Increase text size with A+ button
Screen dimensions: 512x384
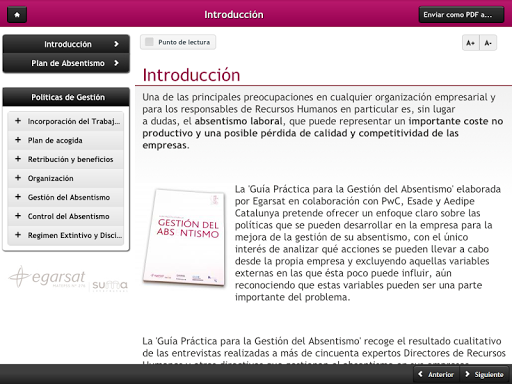tap(471, 43)
